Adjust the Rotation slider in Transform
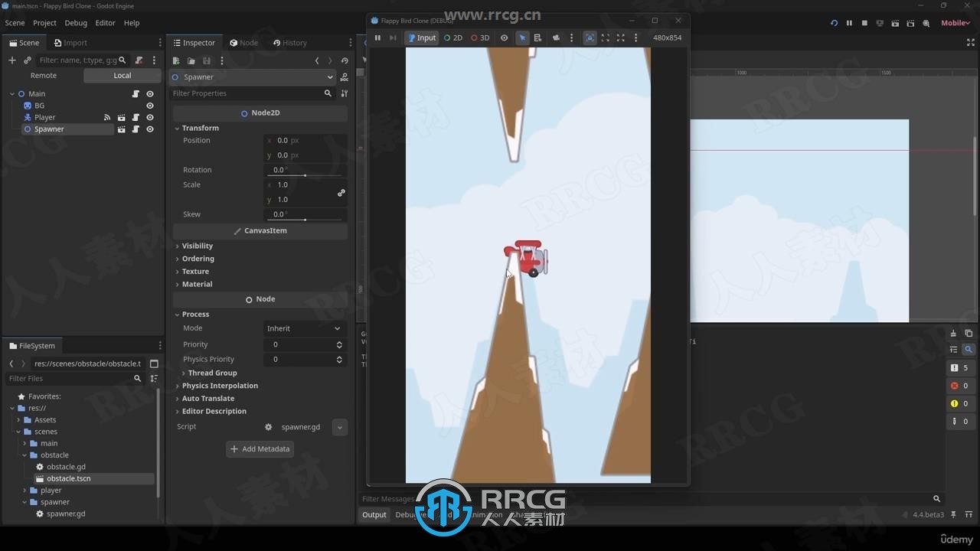980x551 pixels. pos(306,176)
